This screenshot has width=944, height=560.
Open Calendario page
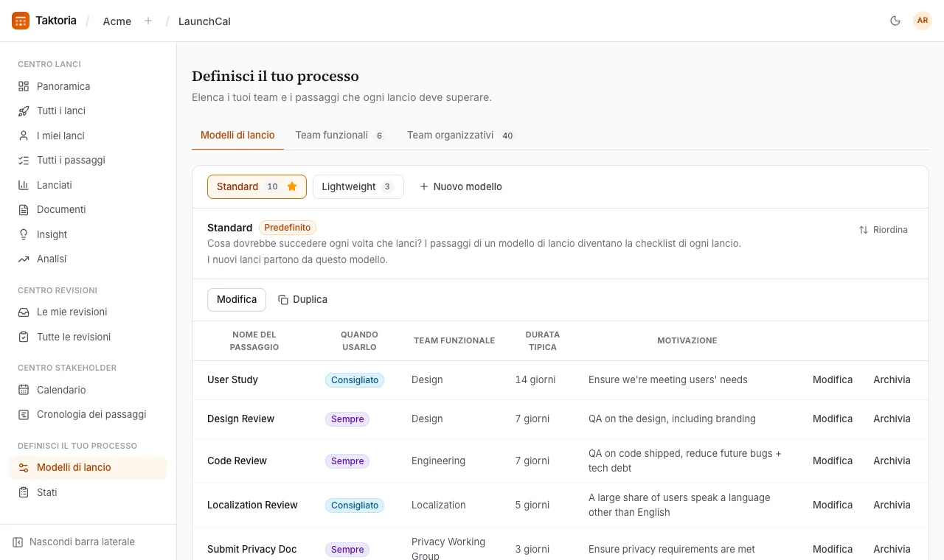click(x=88, y=390)
